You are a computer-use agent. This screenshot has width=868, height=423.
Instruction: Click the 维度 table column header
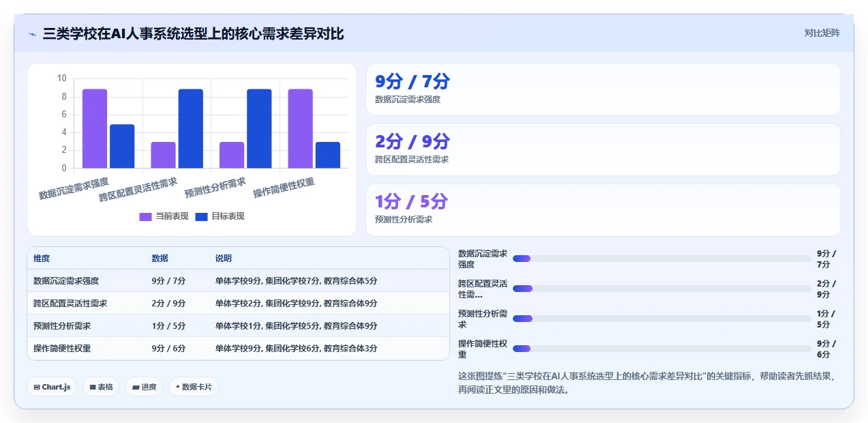pos(42,259)
